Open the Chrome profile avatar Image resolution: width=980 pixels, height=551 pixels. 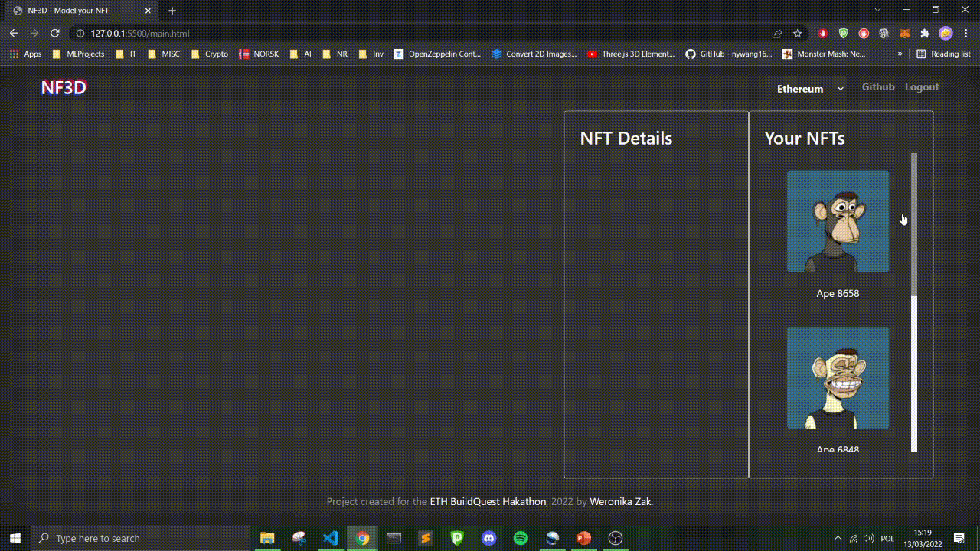tap(946, 34)
